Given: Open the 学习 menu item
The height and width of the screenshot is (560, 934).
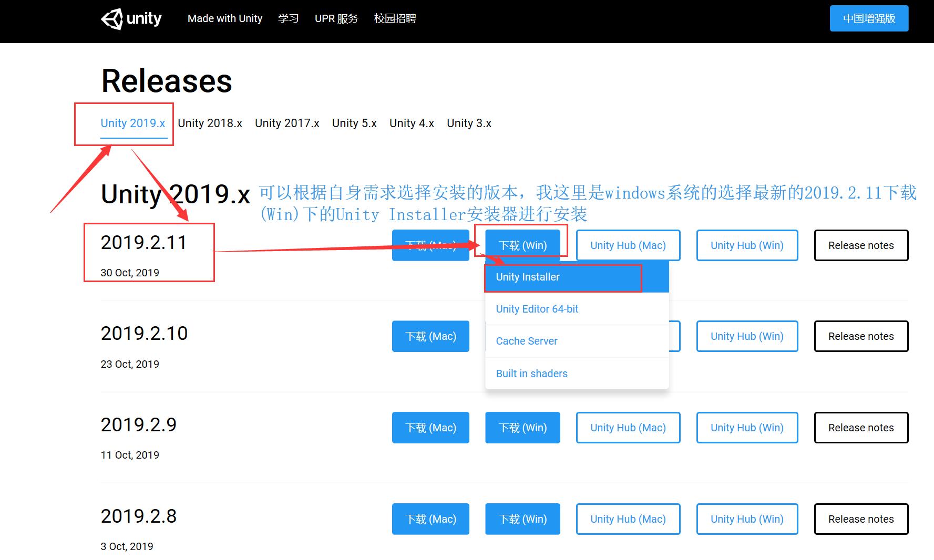Looking at the screenshot, I should click(289, 18).
